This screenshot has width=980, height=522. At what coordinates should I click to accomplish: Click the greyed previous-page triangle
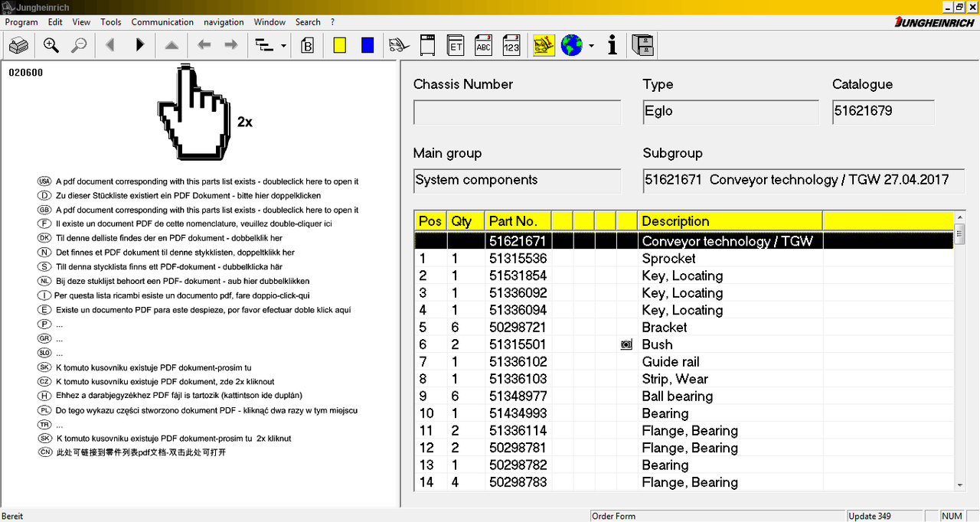pos(110,46)
